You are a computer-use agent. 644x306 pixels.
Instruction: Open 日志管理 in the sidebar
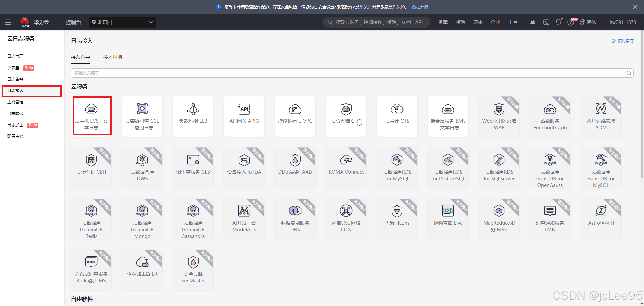(15, 56)
